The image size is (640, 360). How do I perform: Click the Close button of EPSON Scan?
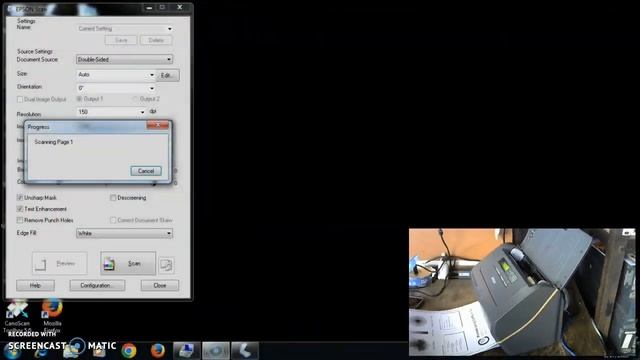coord(160,285)
